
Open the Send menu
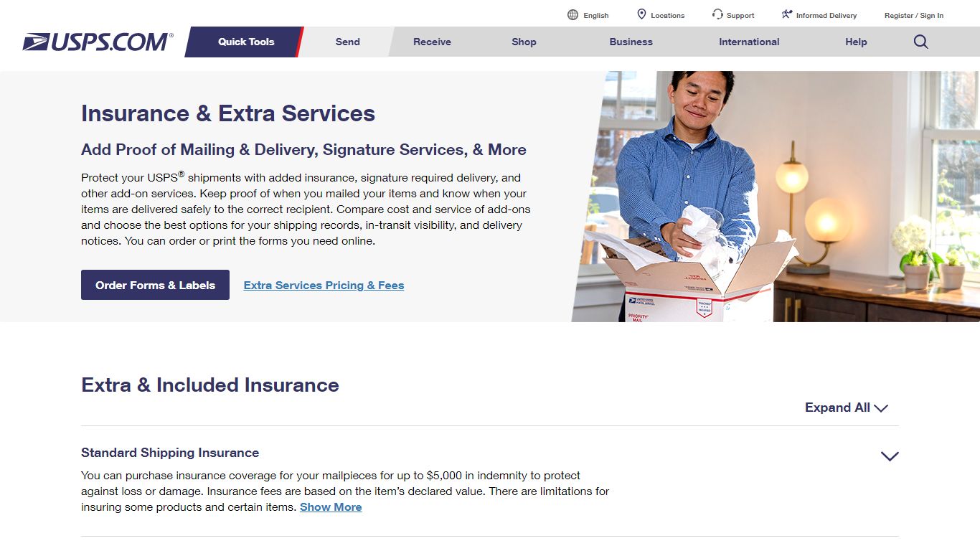348,42
